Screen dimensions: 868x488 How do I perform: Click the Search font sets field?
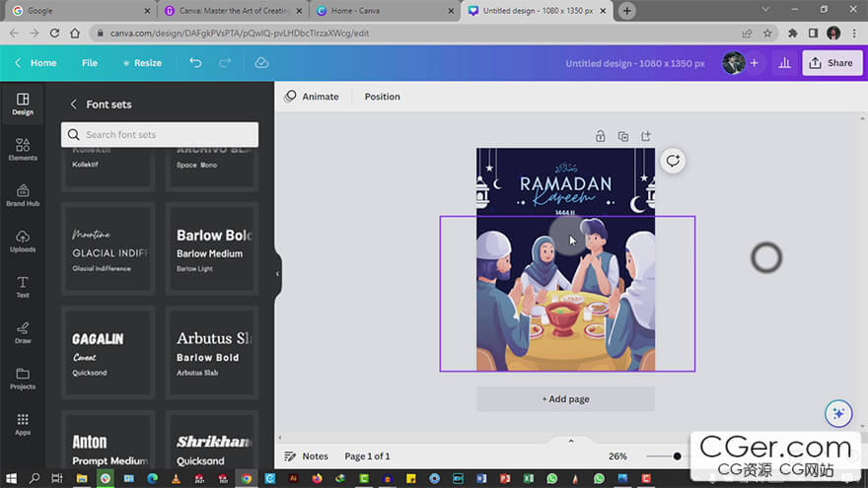160,135
